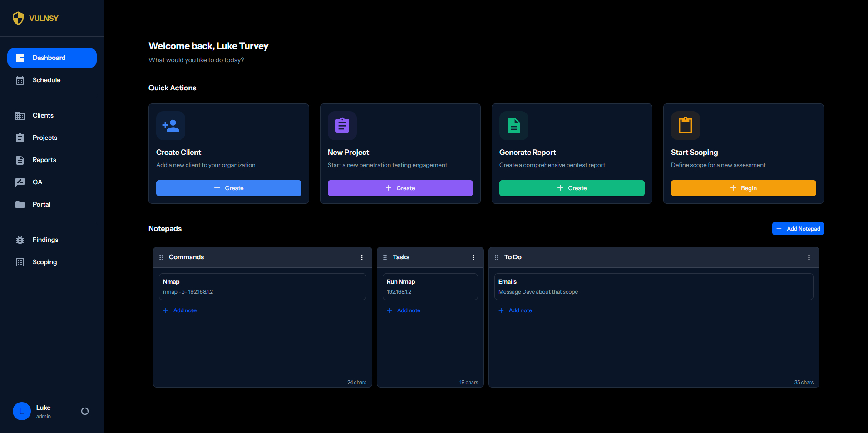Click the VULNSY shield logo
868x433 pixels.
(18, 18)
